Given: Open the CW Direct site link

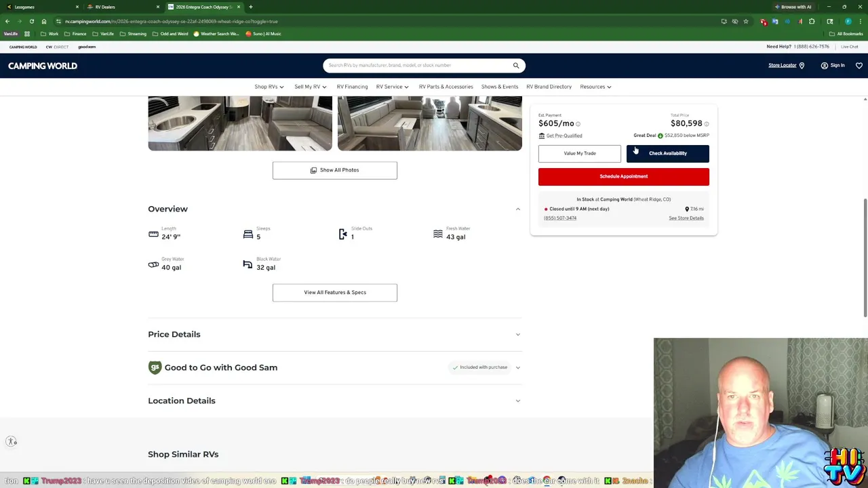Looking at the screenshot, I should (57, 47).
